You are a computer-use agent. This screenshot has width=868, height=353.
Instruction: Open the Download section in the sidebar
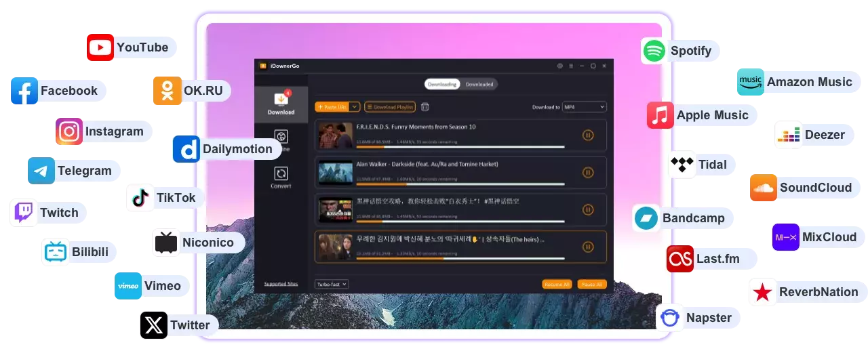[x=281, y=104]
